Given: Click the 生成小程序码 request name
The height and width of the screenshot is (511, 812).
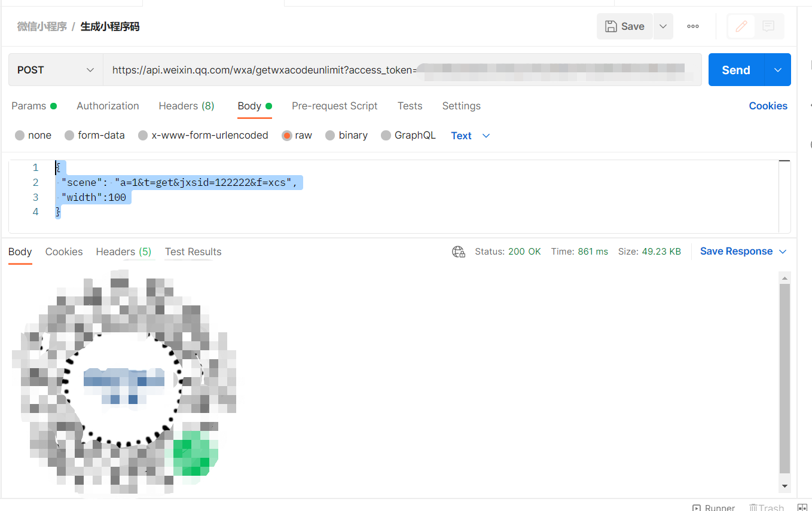Looking at the screenshot, I should click(x=110, y=26).
